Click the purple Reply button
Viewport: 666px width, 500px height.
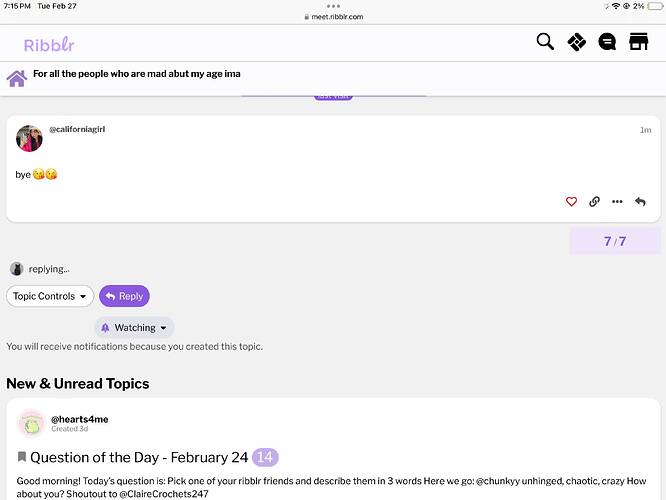point(124,296)
